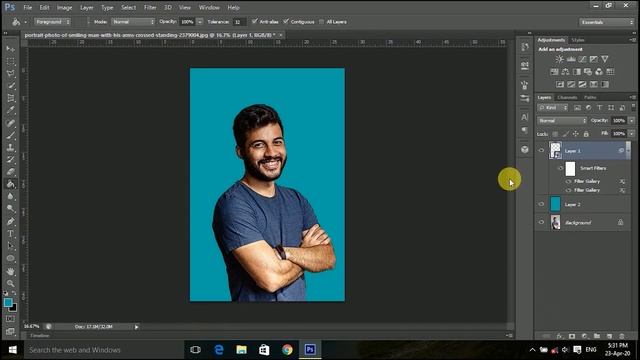Select the Move tool
This screenshot has width=640, height=360.
coord(10,49)
